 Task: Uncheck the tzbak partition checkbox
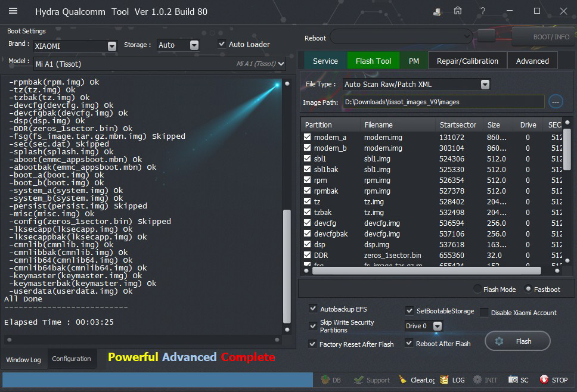(307, 212)
